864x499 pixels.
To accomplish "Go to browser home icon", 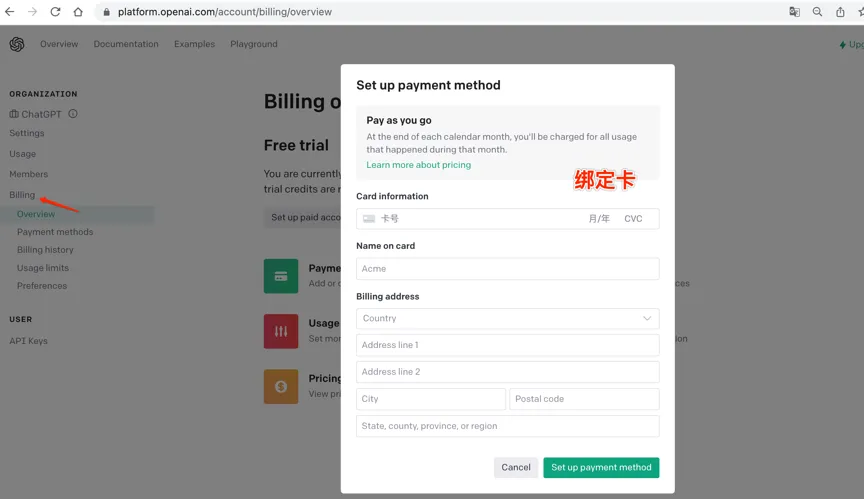I will [x=78, y=12].
